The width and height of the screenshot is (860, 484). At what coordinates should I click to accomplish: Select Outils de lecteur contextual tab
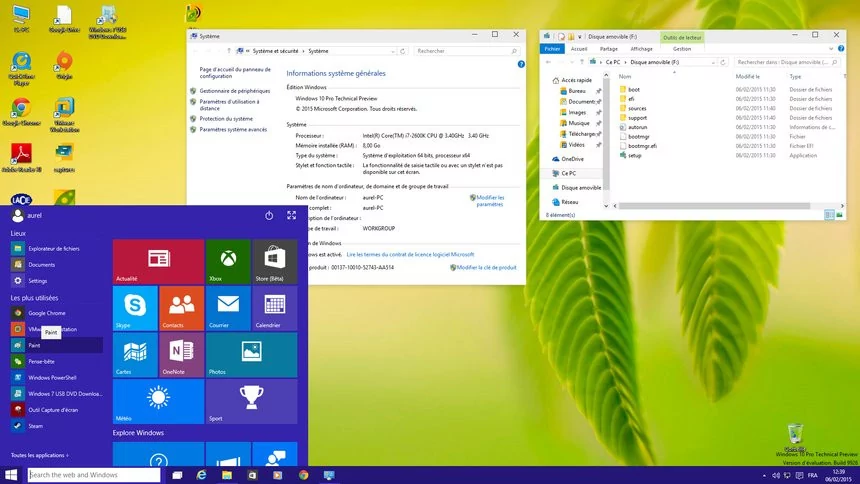tap(682, 37)
